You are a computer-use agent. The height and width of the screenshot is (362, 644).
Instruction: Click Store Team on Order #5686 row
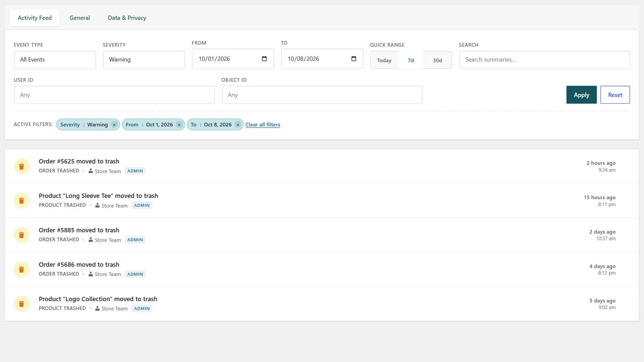108,274
